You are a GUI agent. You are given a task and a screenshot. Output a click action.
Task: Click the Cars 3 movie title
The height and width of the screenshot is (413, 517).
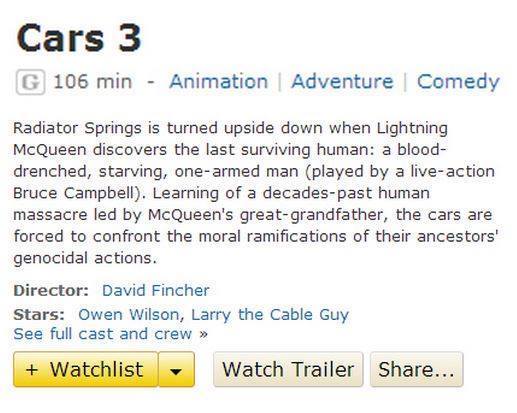[79, 38]
